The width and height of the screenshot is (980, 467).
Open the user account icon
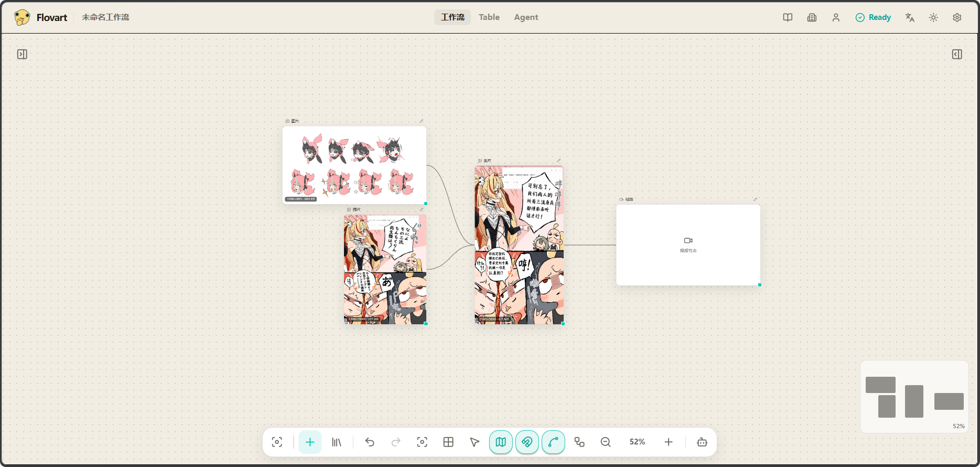tap(836, 17)
